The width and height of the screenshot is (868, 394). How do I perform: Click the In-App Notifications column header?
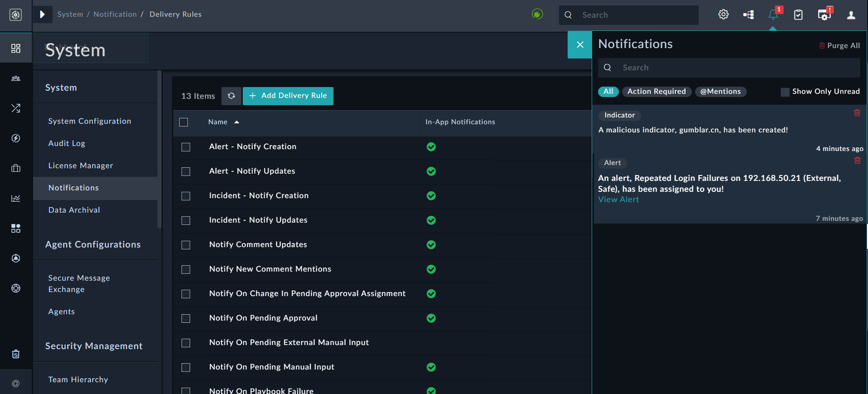(460, 122)
